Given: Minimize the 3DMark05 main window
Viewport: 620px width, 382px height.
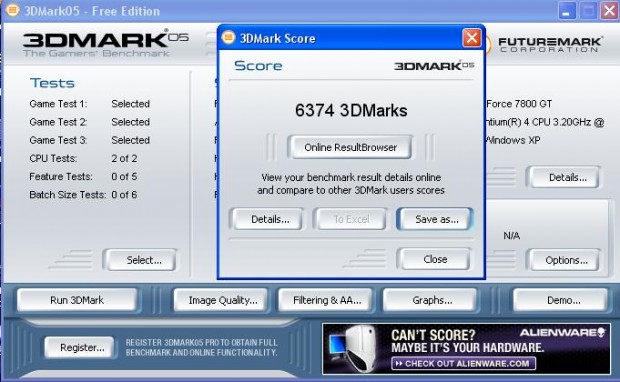Looking at the screenshot, I should pyautogui.click(x=567, y=11).
